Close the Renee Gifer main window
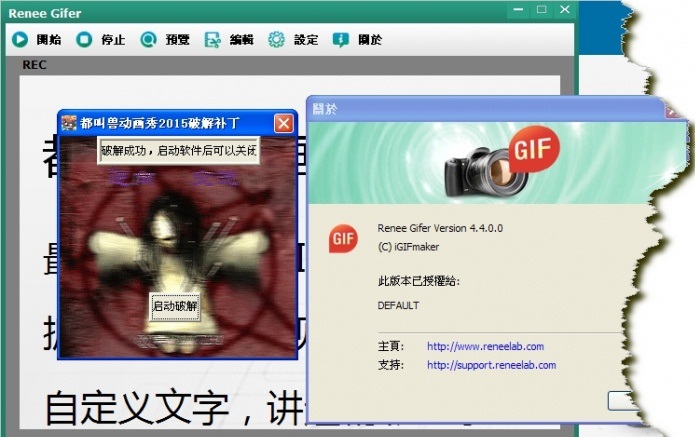 click(x=564, y=10)
